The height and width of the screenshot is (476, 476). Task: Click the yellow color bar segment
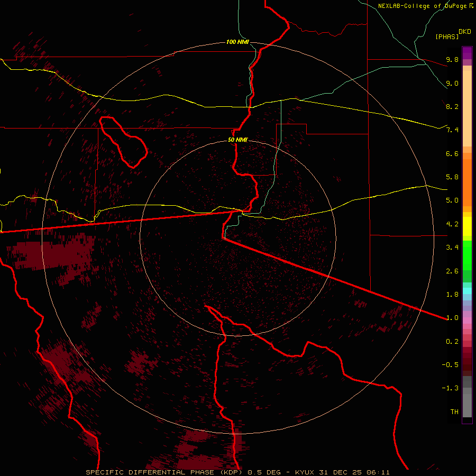[467, 226]
